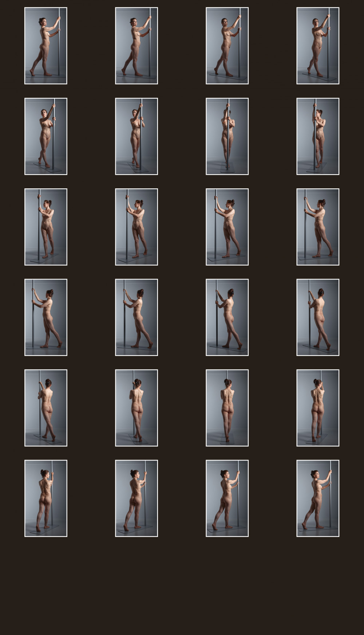Open the last thumbnail in the top row
This screenshot has width=364, height=635.
[318, 46]
